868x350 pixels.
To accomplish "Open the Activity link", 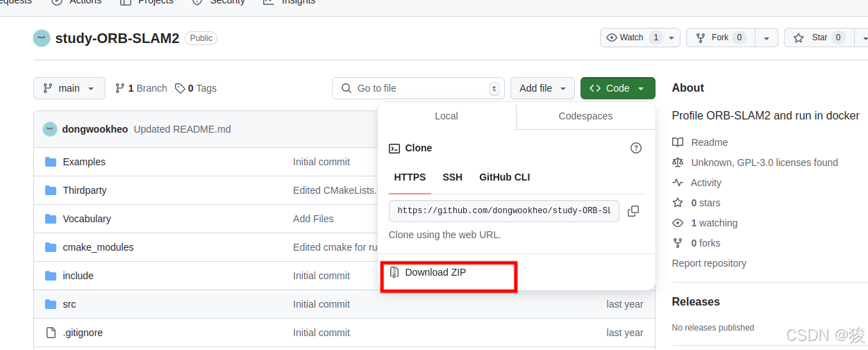I will pyautogui.click(x=706, y=183).
